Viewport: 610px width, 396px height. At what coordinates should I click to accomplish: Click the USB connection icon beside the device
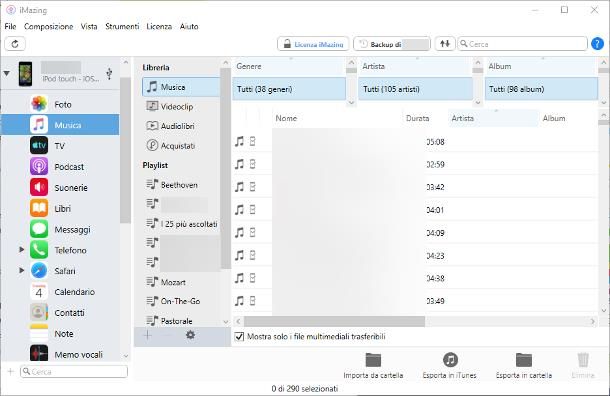point(109,73)
